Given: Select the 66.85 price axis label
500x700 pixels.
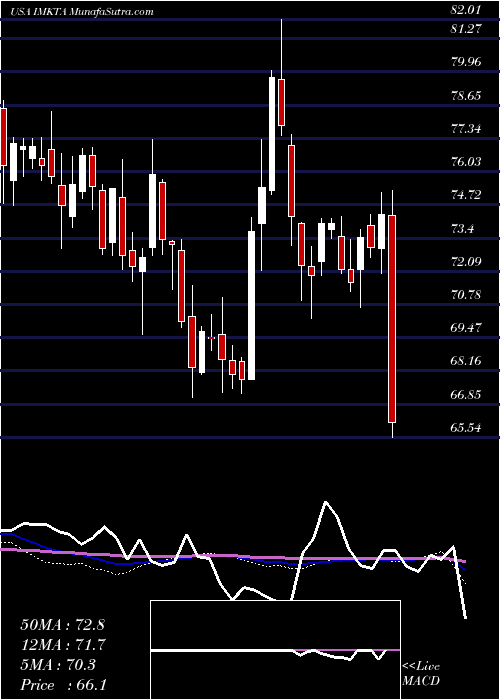Looking at the screenshot, I should pos(467,395).
